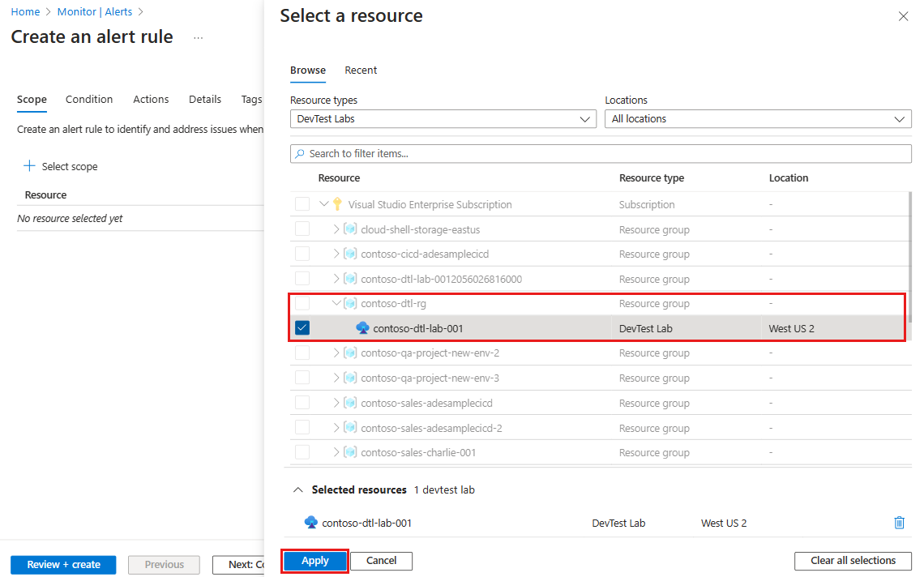Viewport: 924px width, 577px height.
Task: Click the subscription key icon
Action: (337, 204)
